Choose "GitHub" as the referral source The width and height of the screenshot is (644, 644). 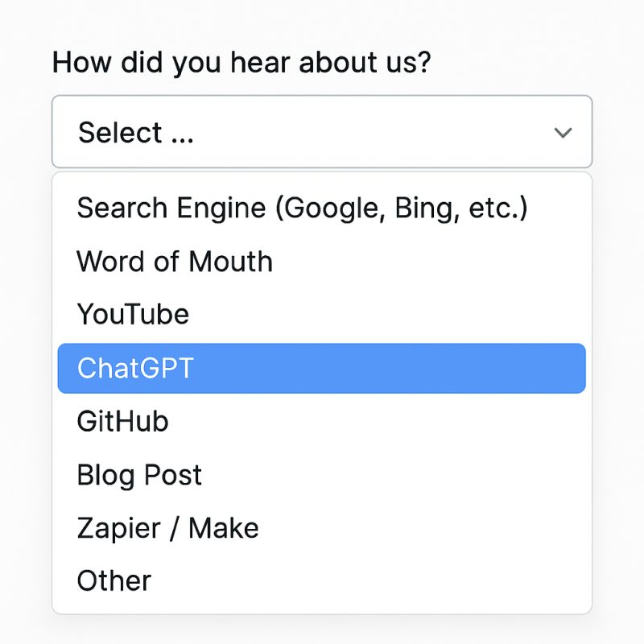coord(122,421)
